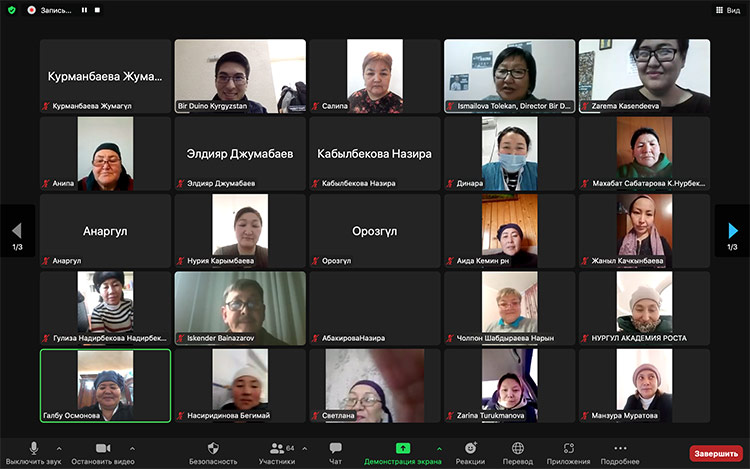Select Галбу Османова video tile
This screenshot has height=469, width=750.
105,385
